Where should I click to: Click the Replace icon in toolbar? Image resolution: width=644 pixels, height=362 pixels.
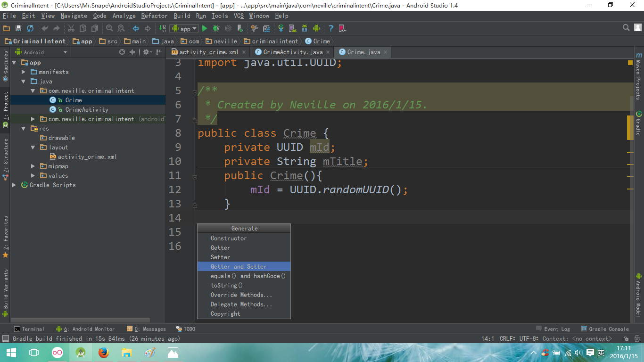tap(121, 28)
